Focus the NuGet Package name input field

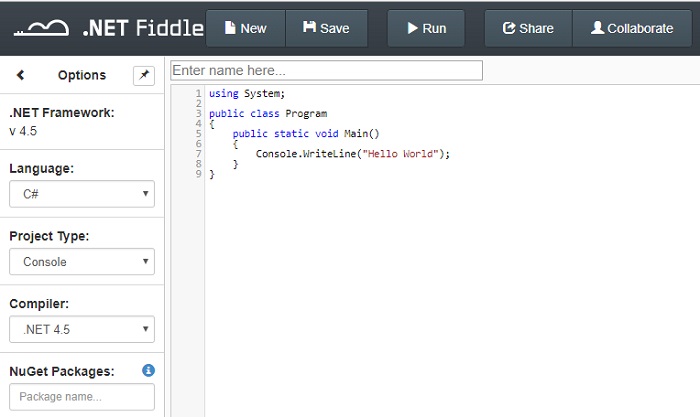[x=82, y=397]
